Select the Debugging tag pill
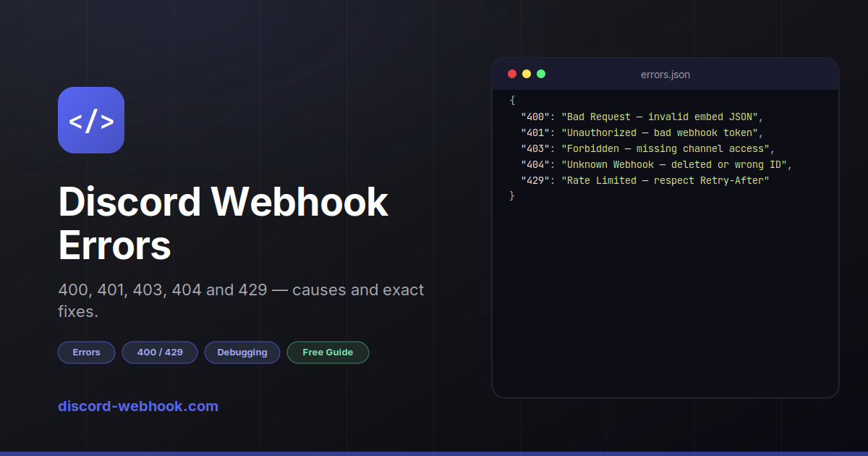Screen dimensions: 868x456 [242, 352]
